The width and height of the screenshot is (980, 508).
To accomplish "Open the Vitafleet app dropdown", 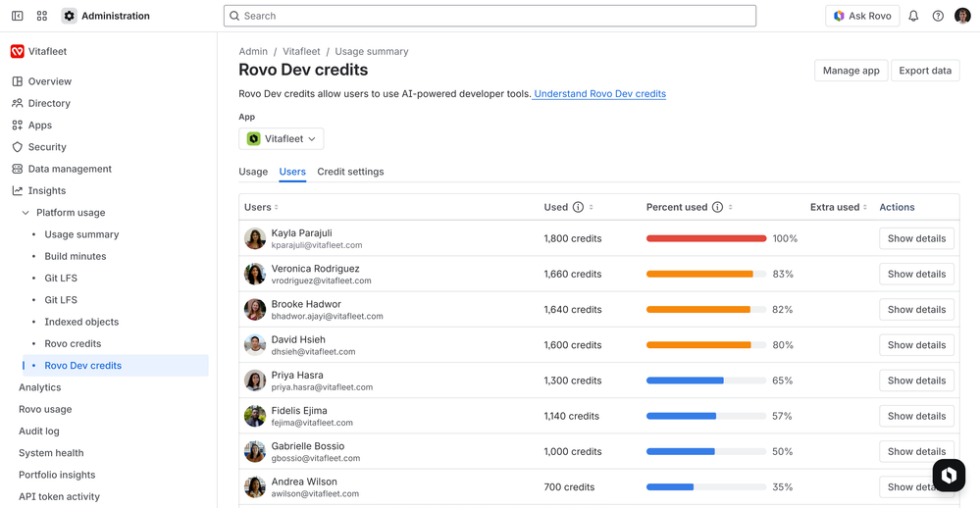I will click(x=282, y=138).
